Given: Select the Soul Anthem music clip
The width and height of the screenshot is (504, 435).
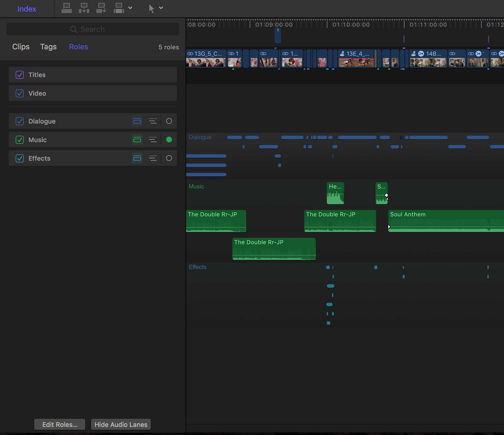Looking at the screenshot, I should 446,221.
